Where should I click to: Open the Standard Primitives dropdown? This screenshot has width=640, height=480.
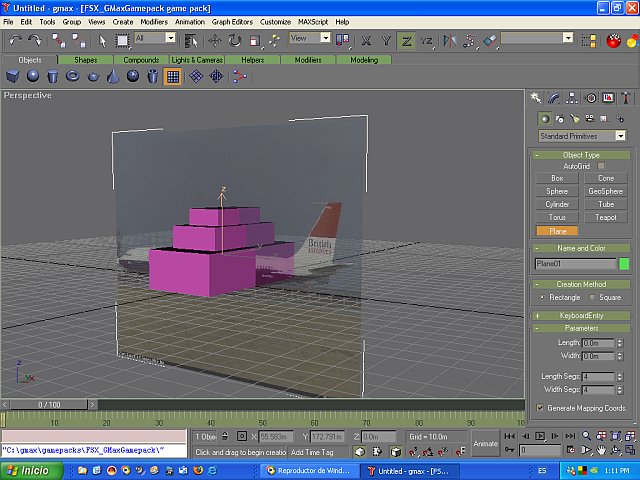coord(581,135)
